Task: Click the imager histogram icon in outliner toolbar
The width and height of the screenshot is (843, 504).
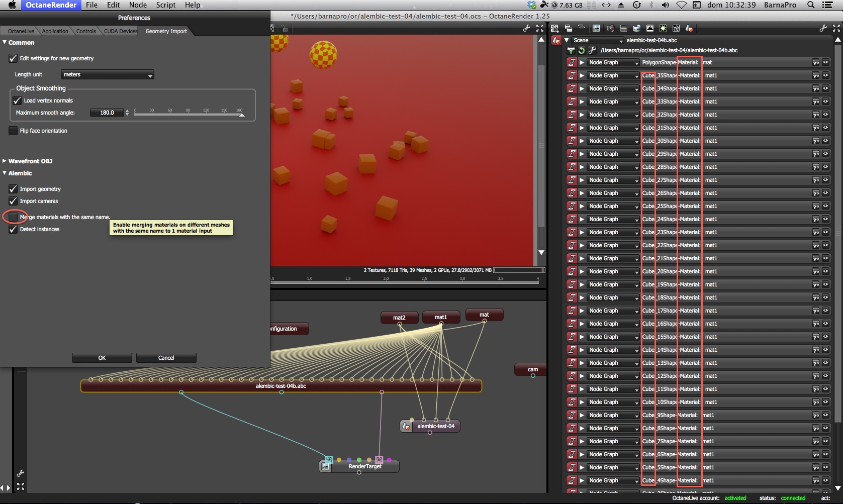Action: tap(650, 28)
